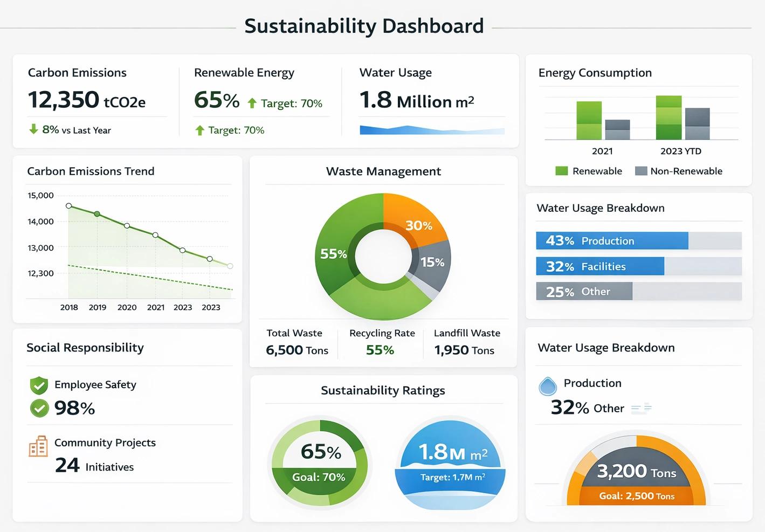Click the Social Responsibility heading
The height and width of the screenshot is (532, 765).
coord(85,348)
